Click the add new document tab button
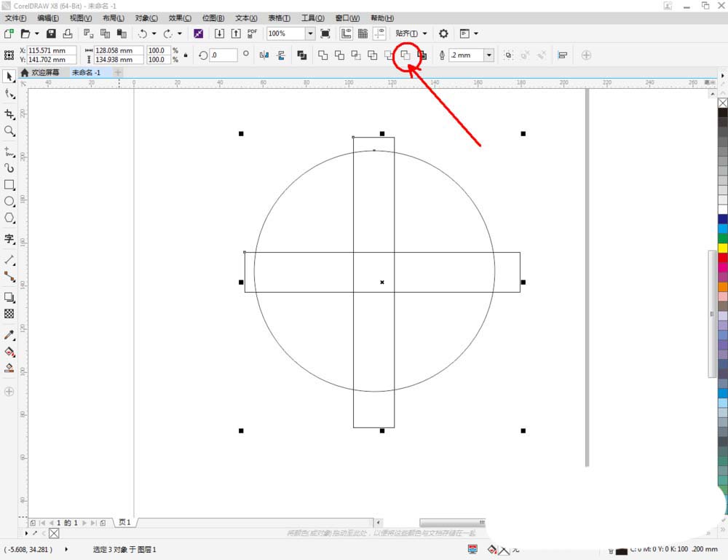 (118, 72)
